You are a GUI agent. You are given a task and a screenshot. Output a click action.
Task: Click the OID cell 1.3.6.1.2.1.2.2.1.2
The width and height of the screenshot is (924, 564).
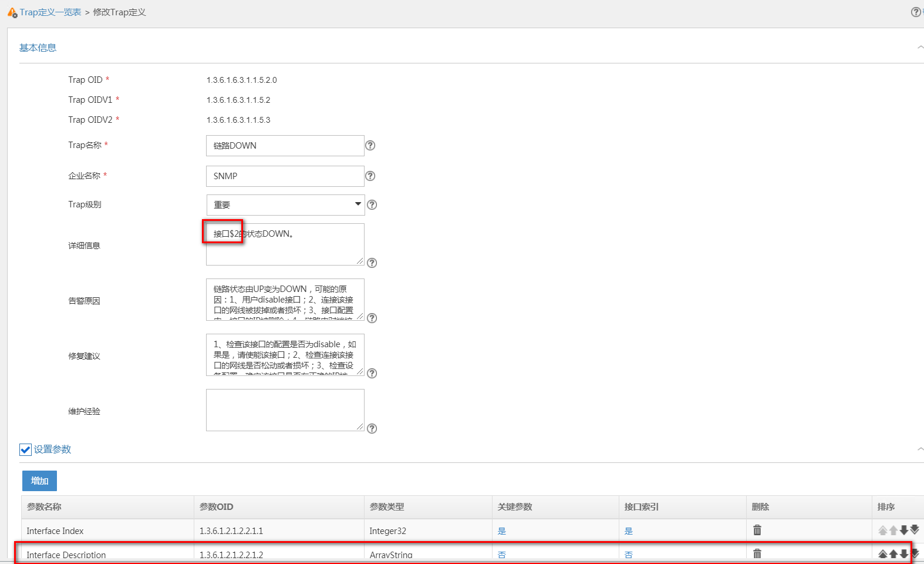279,555
